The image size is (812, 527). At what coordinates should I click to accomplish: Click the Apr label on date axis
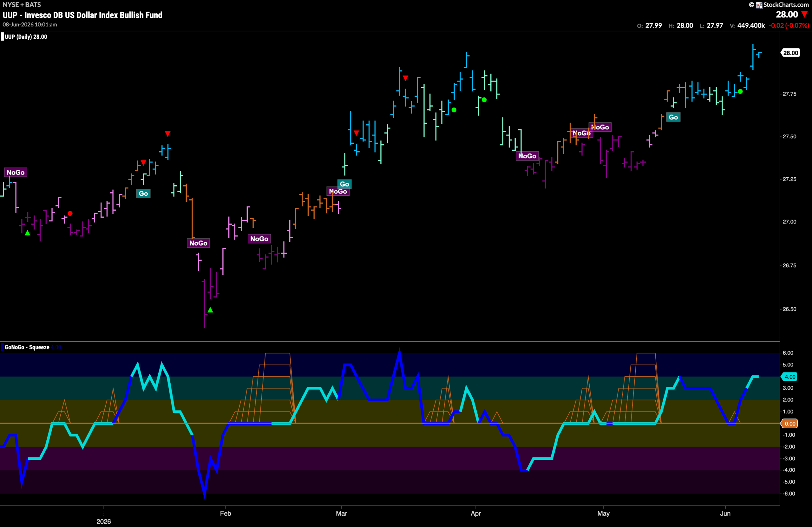click(475, 513)
